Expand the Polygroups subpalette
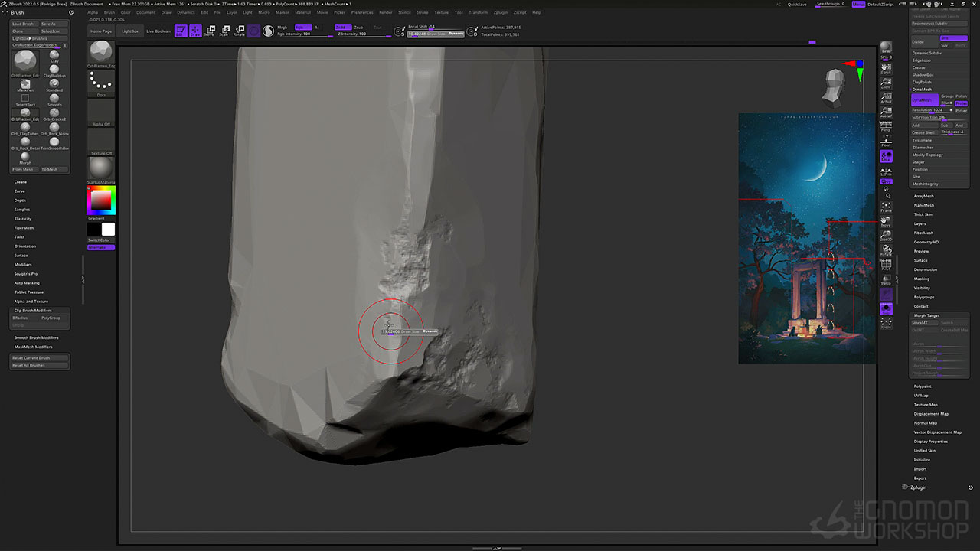This screenshot has height=551, width=980. pos(924,297)
